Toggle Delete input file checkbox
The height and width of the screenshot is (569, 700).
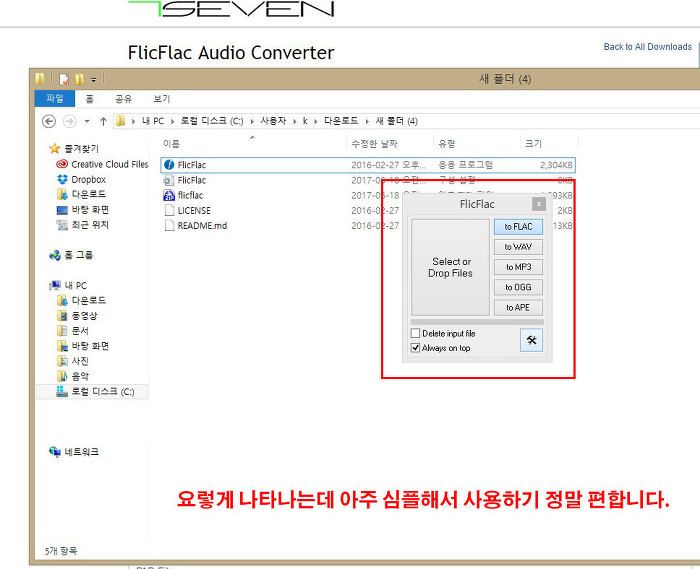pyautogui.click(x=415, y=333)
